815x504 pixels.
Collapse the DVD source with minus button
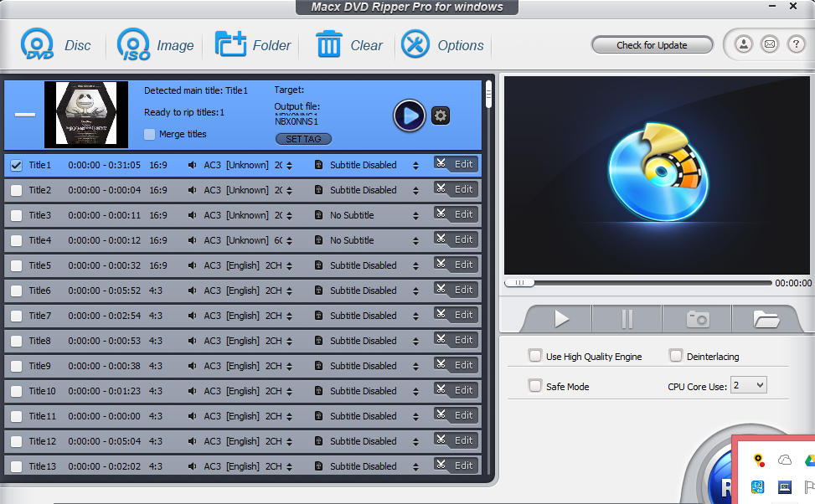click(x=25, y=115)
